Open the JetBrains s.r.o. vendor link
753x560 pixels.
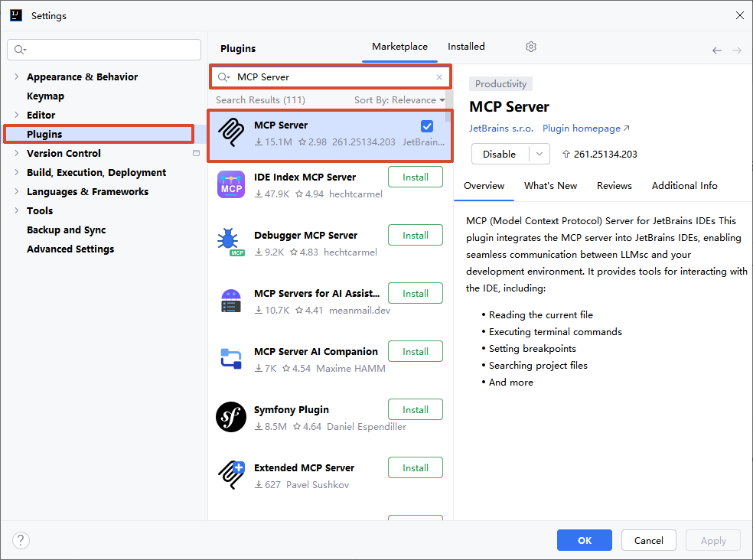pos(501,129)
